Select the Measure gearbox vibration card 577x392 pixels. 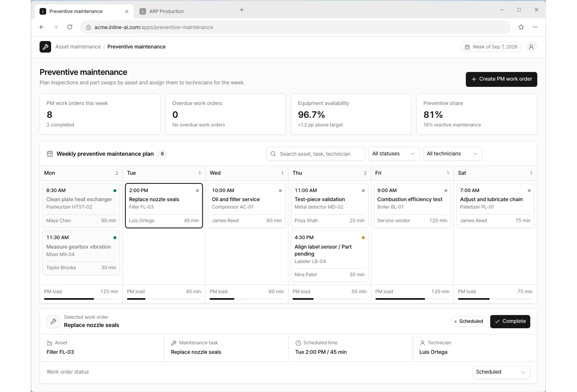(x=81, y=253)
